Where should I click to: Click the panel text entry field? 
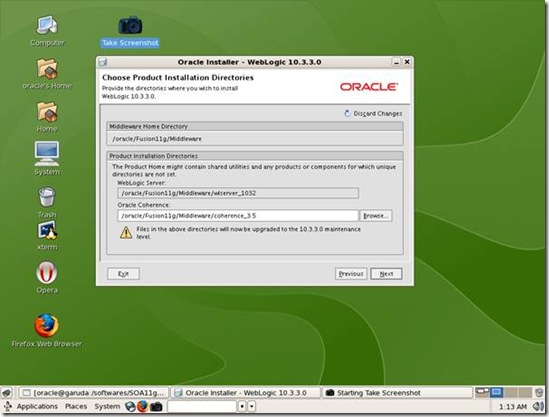202,406
